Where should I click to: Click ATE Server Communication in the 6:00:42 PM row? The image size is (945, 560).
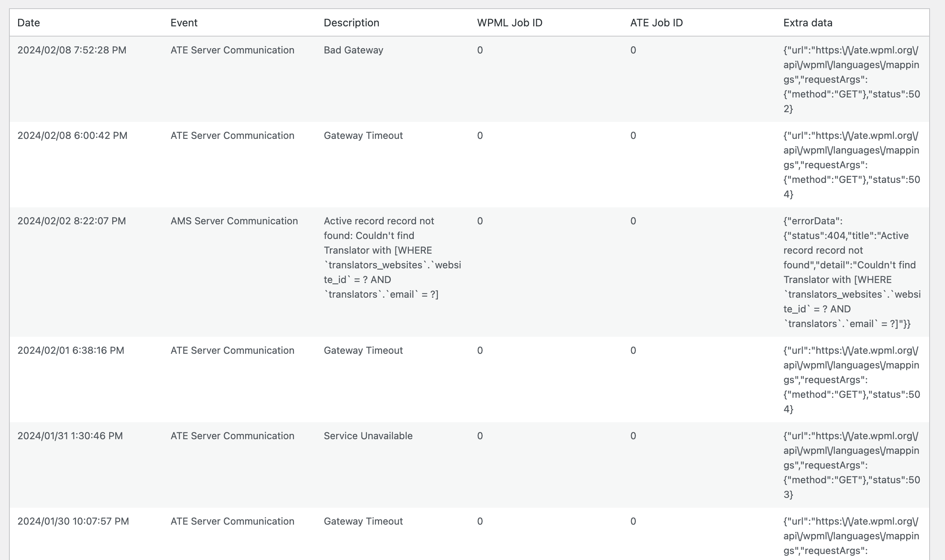pos(232,135)
